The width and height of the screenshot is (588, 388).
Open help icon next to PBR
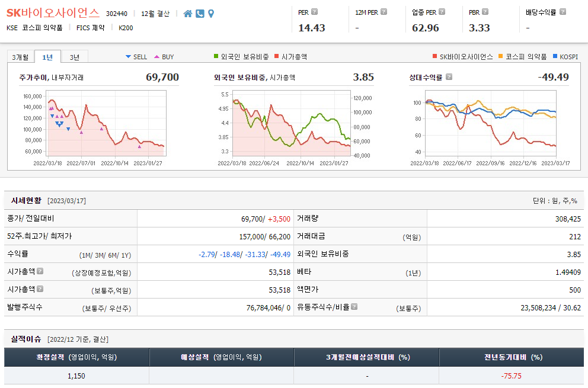click(485, 12)
